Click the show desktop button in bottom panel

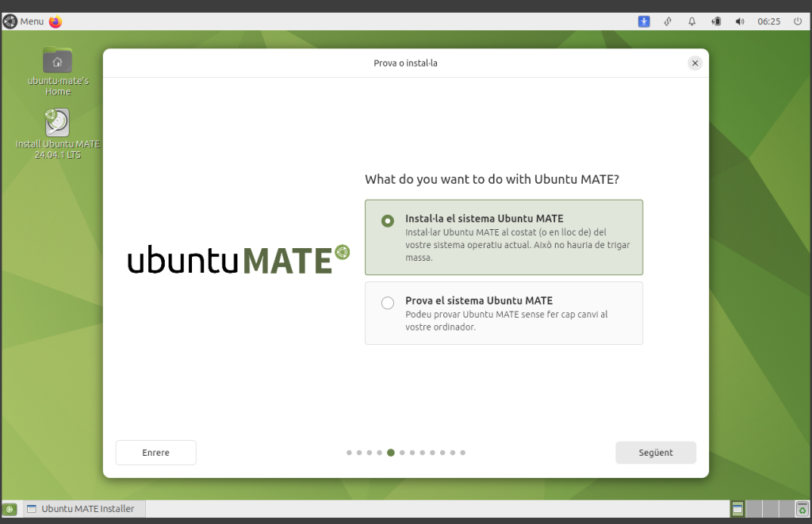pos(10,509)
